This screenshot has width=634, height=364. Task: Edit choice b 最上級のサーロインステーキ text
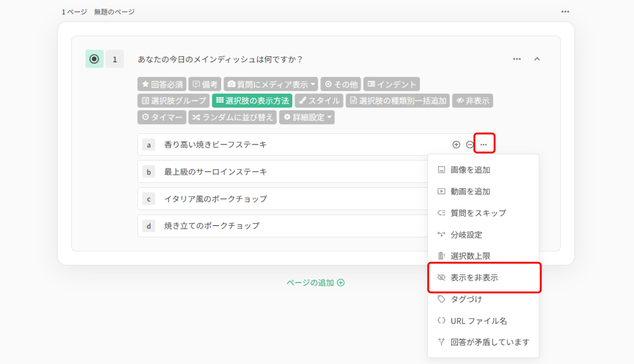click(216, 172)
